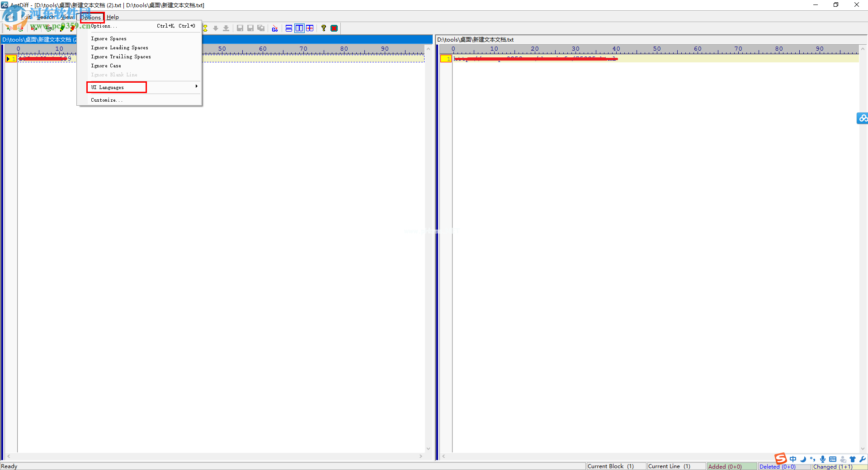Click line 1 number in right pane
Image resolution: width=868 pixels, height=470 pixels.
(x=446, y=59)
